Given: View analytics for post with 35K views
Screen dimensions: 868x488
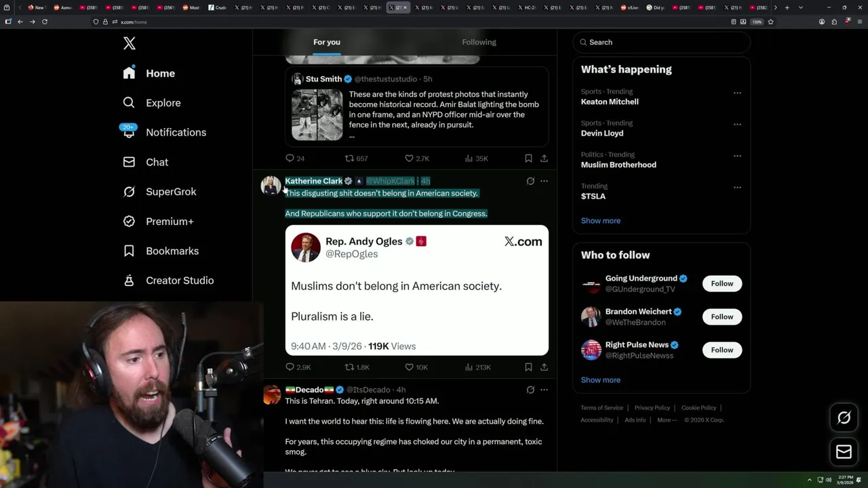Looking at the screenshot, I should 476,159.
